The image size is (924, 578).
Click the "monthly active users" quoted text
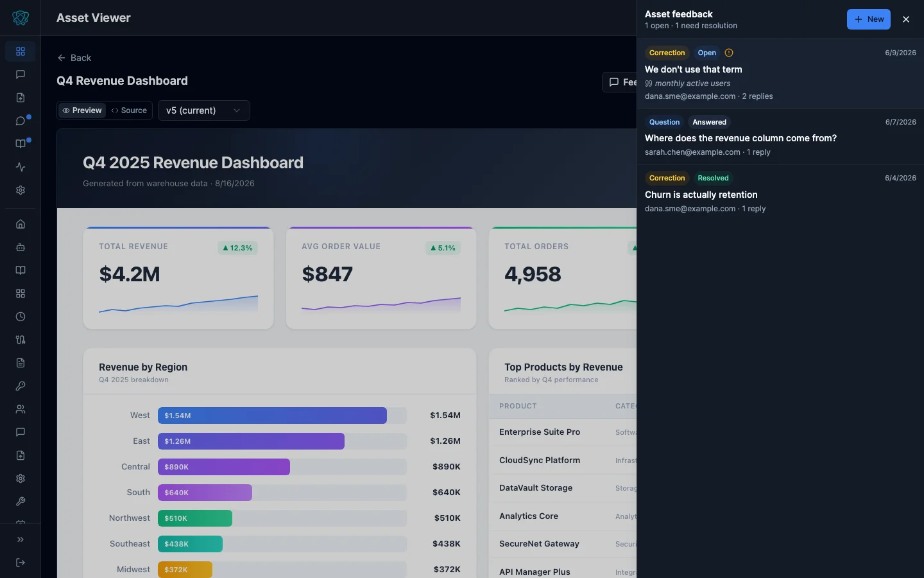692,83
